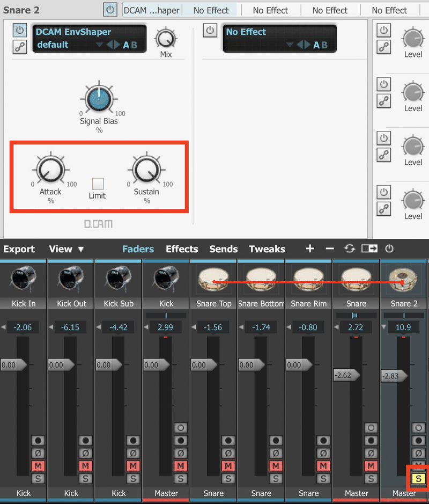Toggle the fourth send Level power button
This screenshot has height=504, width=429.
(x=383, y=192)
